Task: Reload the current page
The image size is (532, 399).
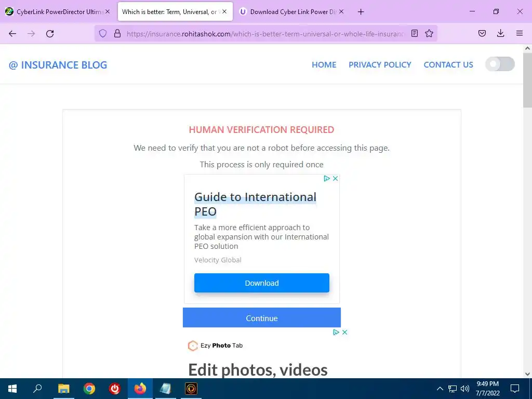Action: pos(50,33)
